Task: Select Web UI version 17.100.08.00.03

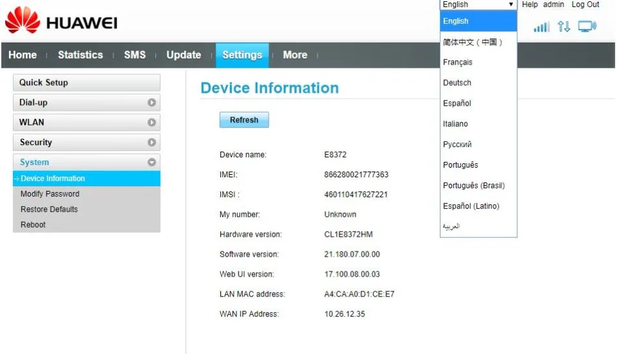Action: pos(352,274)
